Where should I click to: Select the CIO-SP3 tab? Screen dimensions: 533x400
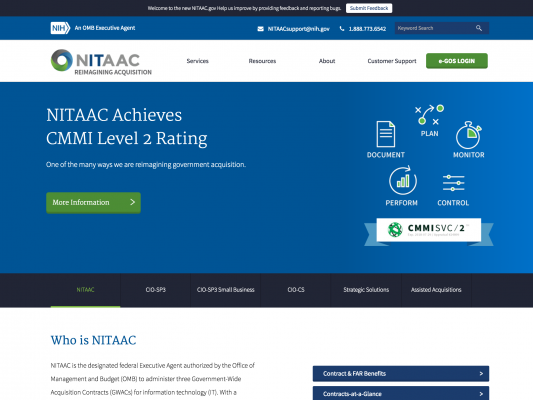coord(155,290)
